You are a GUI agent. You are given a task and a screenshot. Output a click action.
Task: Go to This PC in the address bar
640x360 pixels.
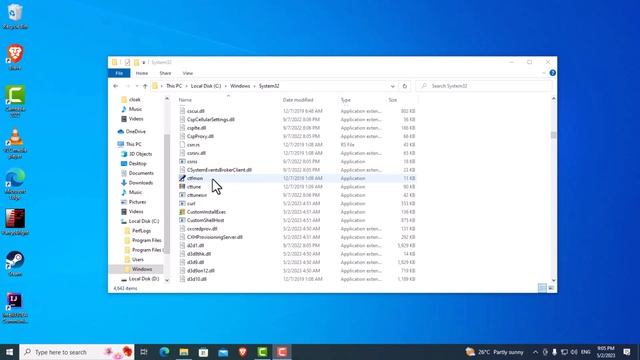(x=174, y=86)
